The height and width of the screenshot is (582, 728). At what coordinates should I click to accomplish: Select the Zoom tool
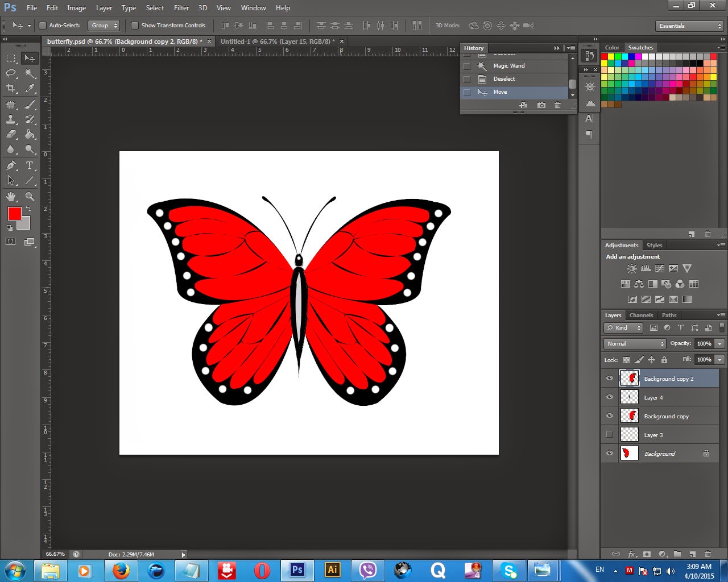(x=30, y=196)
